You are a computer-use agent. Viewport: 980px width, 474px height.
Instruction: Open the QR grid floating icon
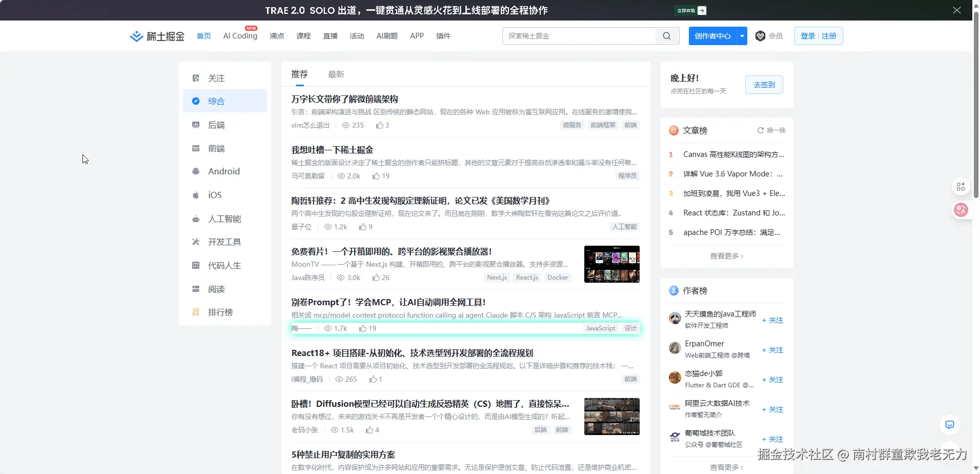coord(961,187)
